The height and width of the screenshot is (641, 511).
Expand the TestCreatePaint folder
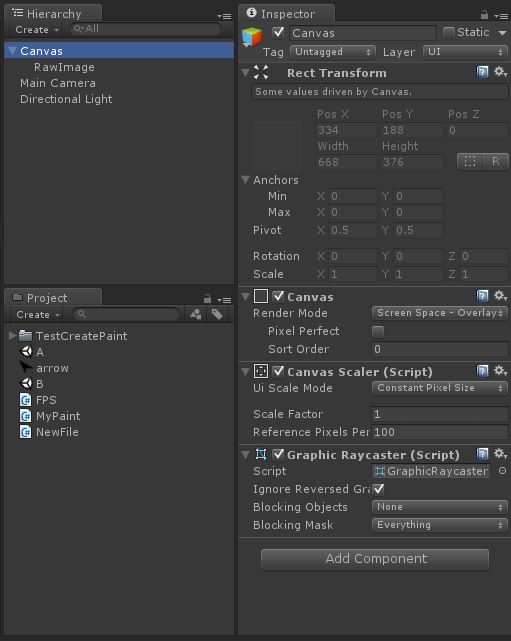pyautogui.click(x=12, y=336)
